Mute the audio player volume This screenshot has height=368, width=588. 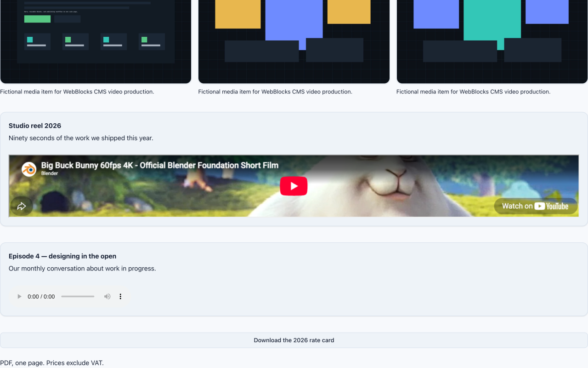107,297
